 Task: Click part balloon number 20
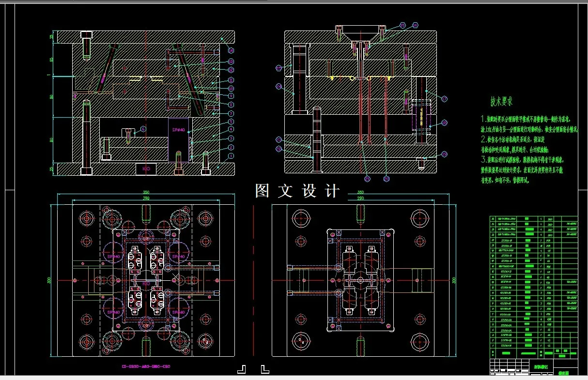[x=387, y=179]
